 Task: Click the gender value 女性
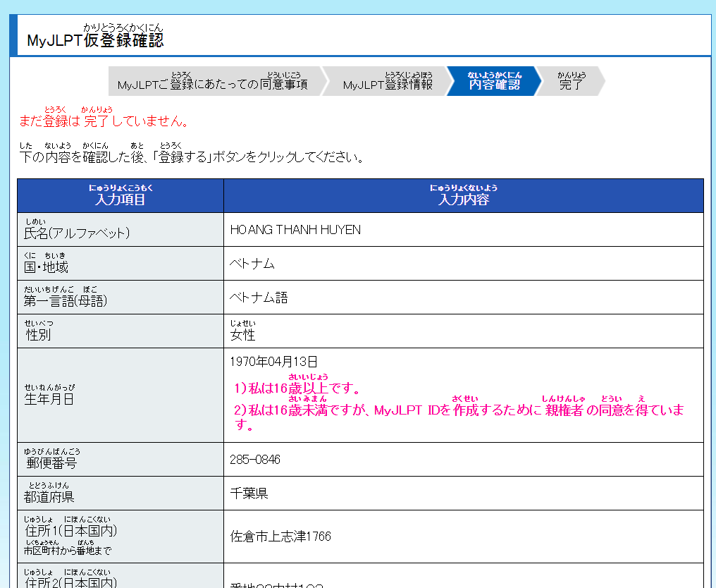[x=242, y=334]
